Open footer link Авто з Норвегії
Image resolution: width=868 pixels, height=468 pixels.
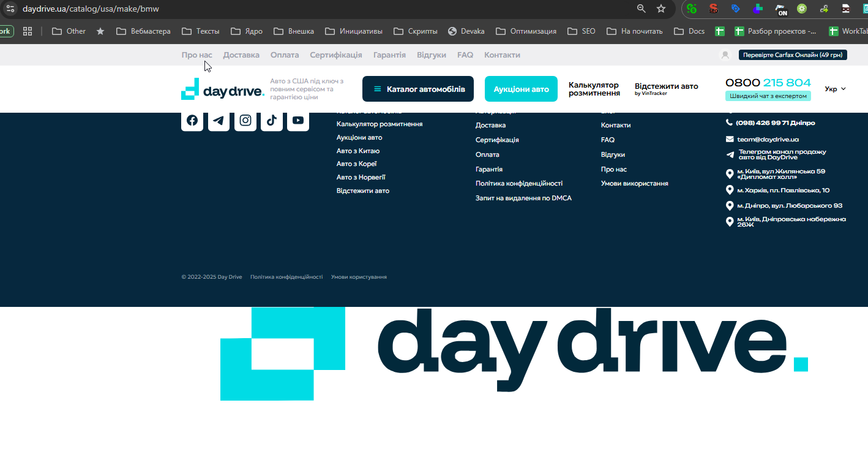coord(361,178)
